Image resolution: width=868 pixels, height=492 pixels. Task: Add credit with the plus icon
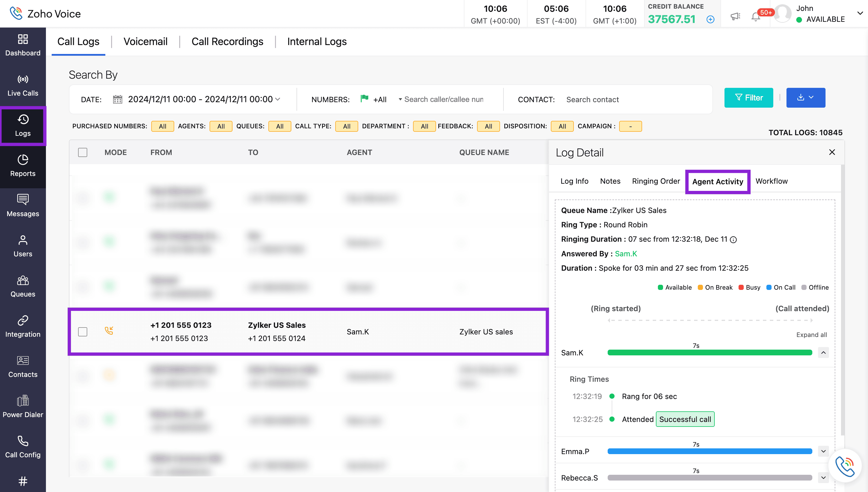click(710, 19)
